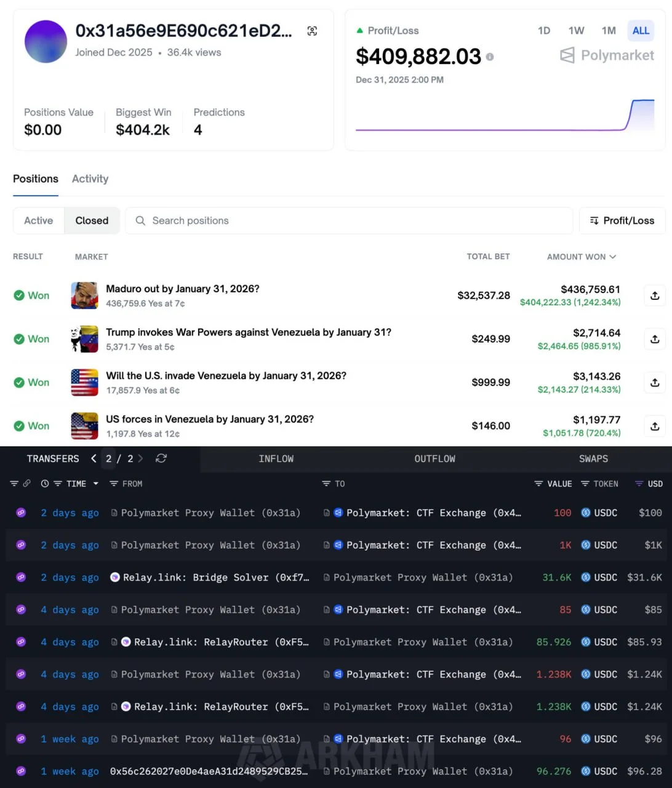Click the Search positions input field
Image resolution: width=672 pixels, height=788 pixels.
click(x=348, y=220)
